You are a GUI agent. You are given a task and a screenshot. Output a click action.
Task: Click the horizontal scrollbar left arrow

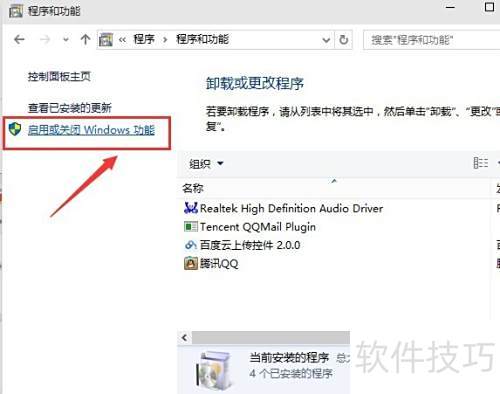coord(184,338)
